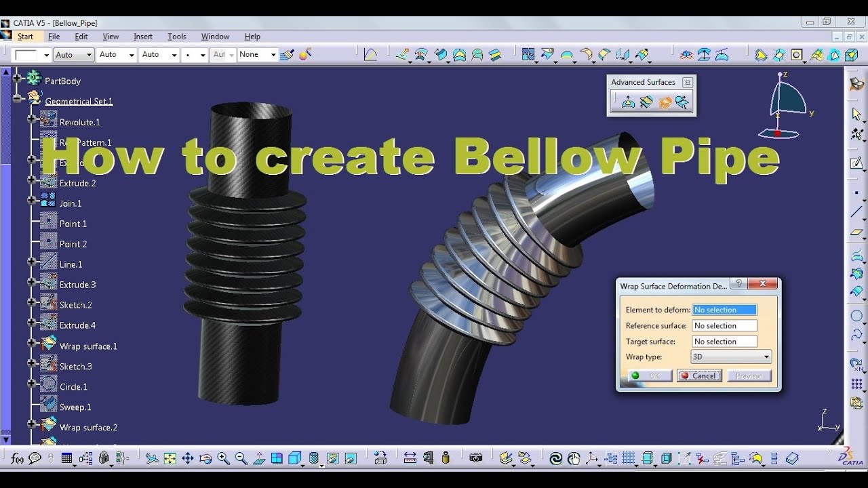Open the Start menu
This screenshot has width=868, height=488.
click(25, 37)
